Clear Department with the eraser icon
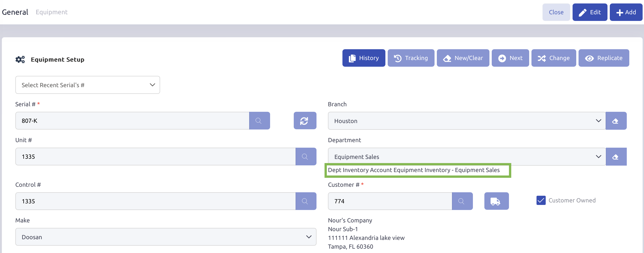644x253 pixels. click(x=616, y=157)
